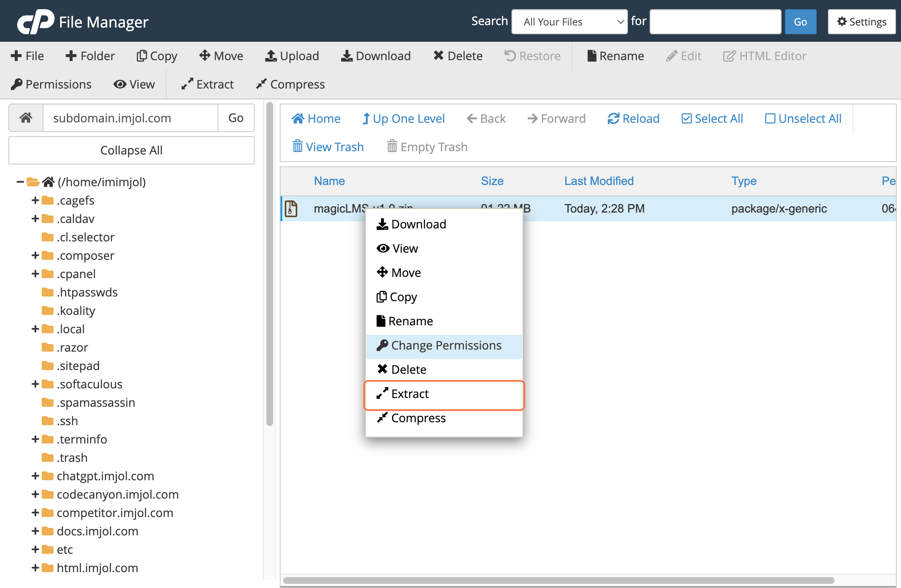The image size is (901, 588).
Task: Sort files by Name column header
Action: coord(329,181)
